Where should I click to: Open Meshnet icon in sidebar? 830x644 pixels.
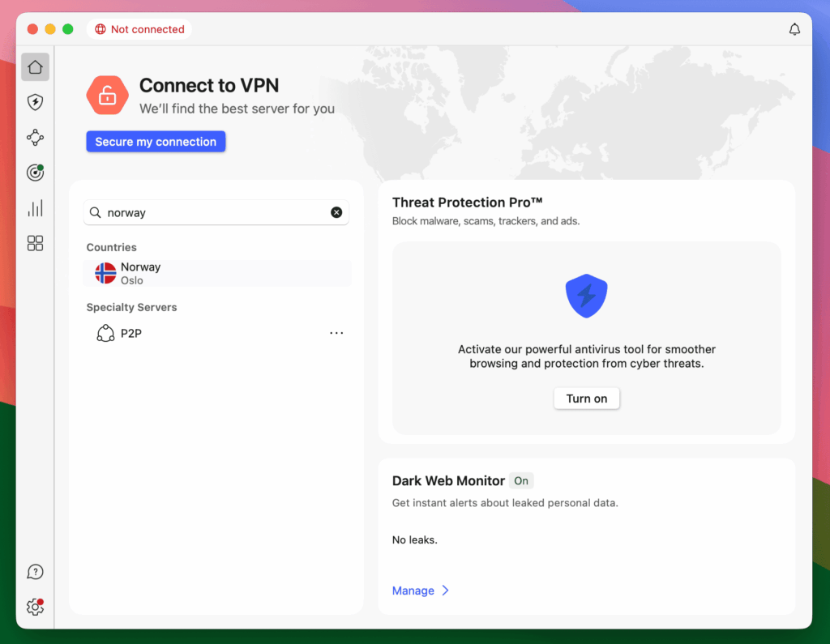35,138
